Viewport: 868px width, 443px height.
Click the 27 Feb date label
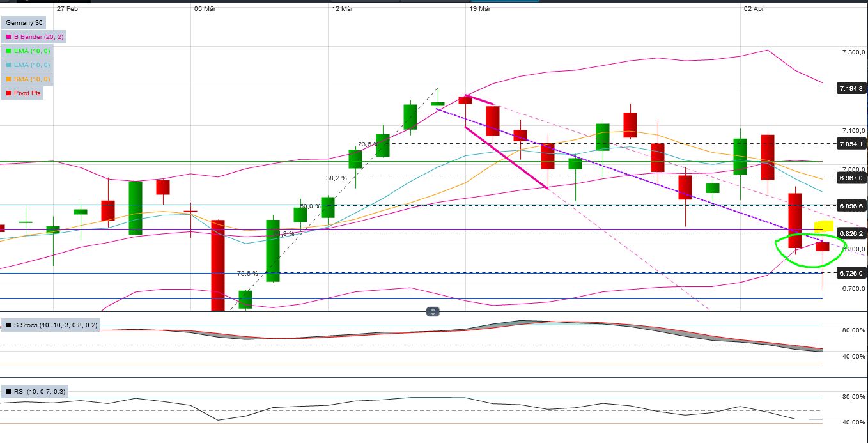[x=68, y=9]
